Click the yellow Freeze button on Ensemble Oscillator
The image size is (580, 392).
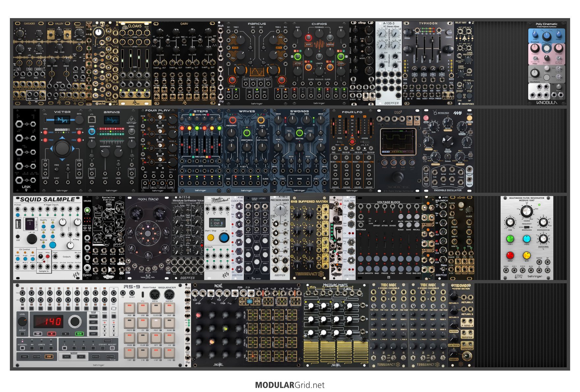click(470, 118)
